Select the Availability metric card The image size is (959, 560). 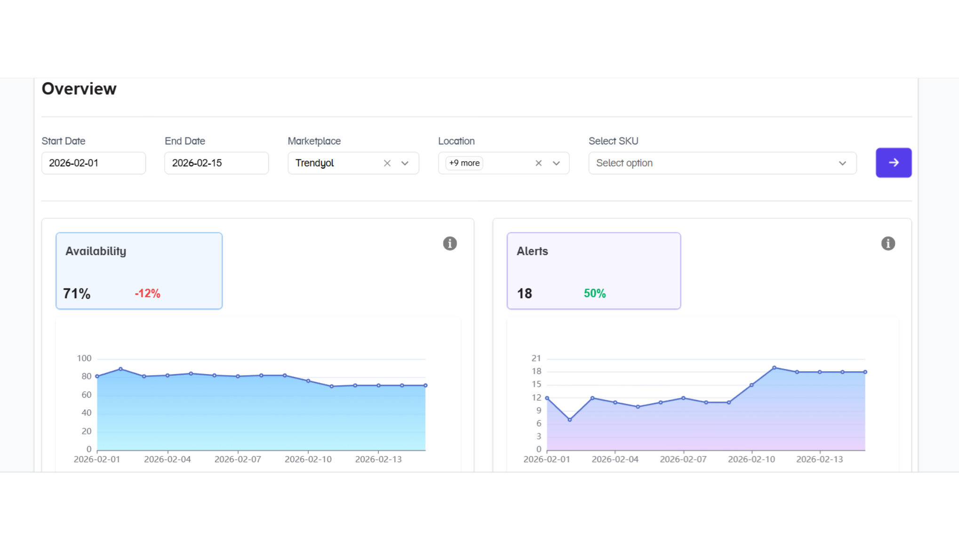point(139,271)
